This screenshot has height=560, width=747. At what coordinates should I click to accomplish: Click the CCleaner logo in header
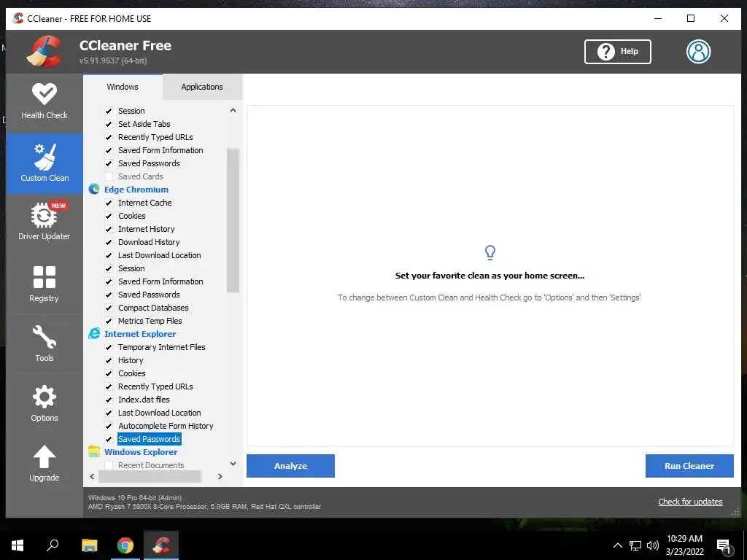44,52
